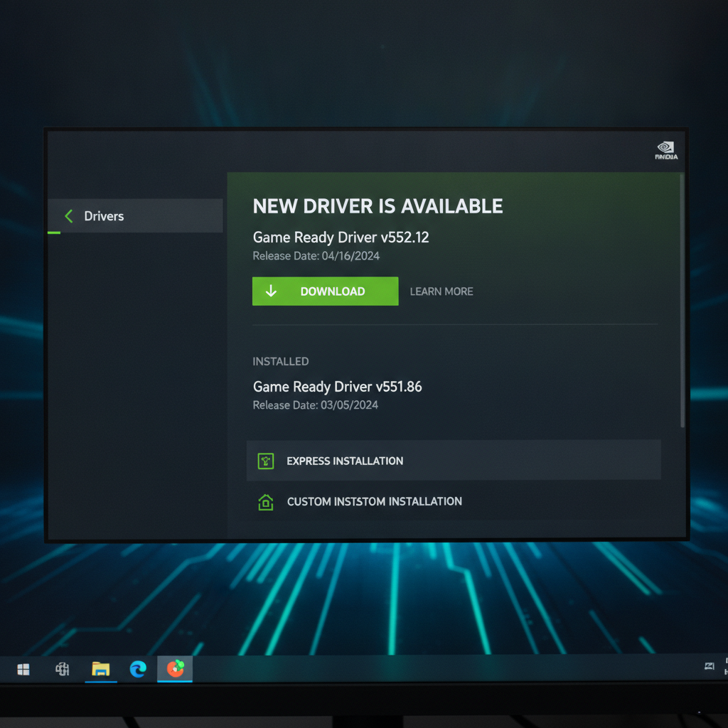Click the download arrow icon
The height and width of the screenshot is (728, 728).
pyautogui.click(x=271, y=291)
